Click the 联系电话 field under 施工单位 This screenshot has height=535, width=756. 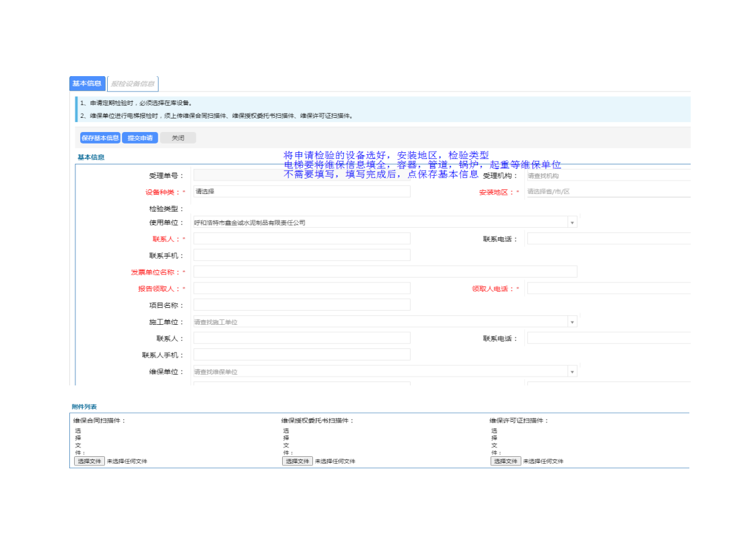[609, 338]
